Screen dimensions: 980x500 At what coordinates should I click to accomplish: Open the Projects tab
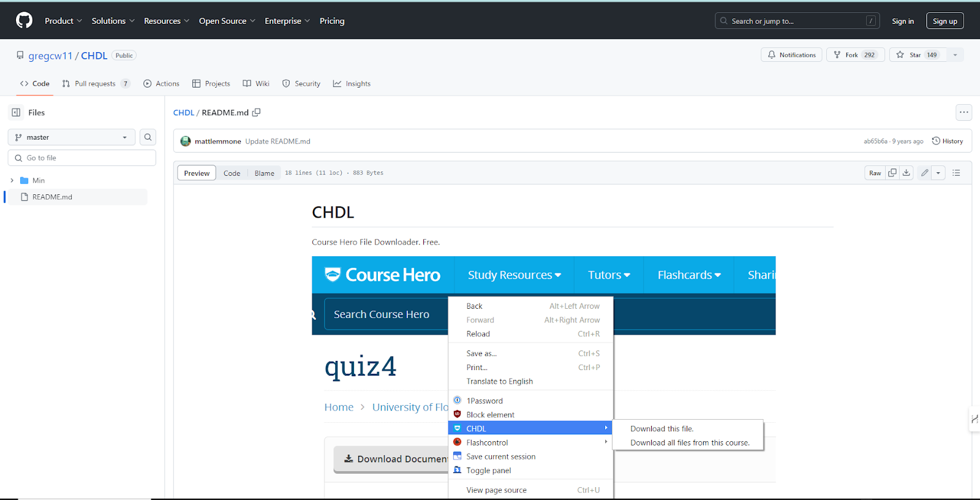pos(211,83)
